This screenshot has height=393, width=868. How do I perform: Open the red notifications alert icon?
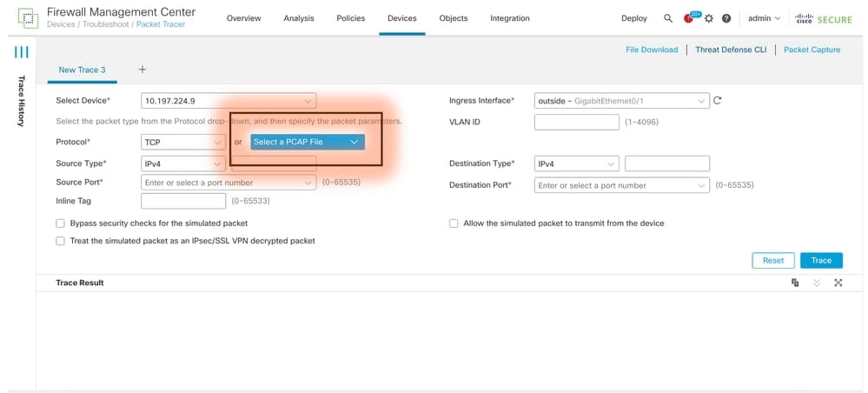pos(689,17)
